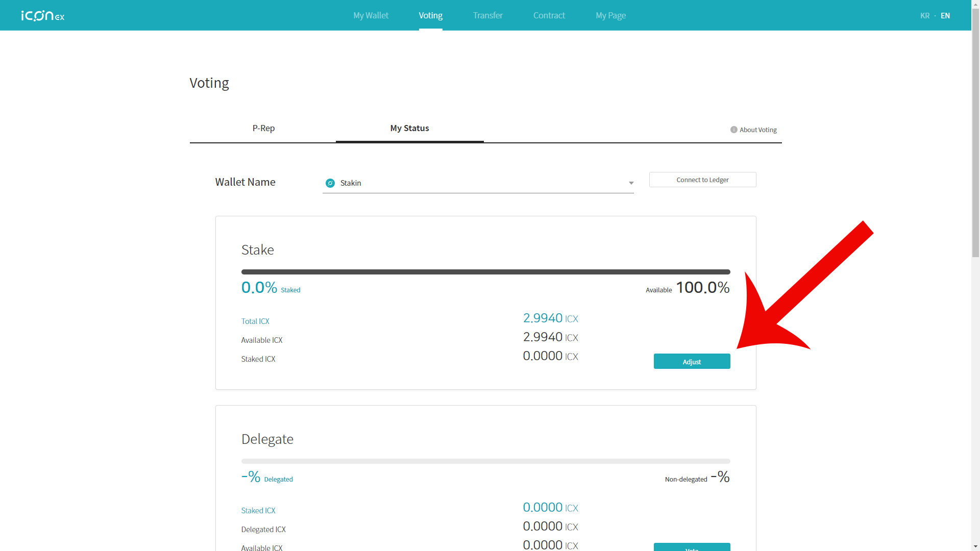Viewport: 980px width, 551px height.
Task: Expand the Wallet Name dropdown arrow
Action: [x=631, y=183]
